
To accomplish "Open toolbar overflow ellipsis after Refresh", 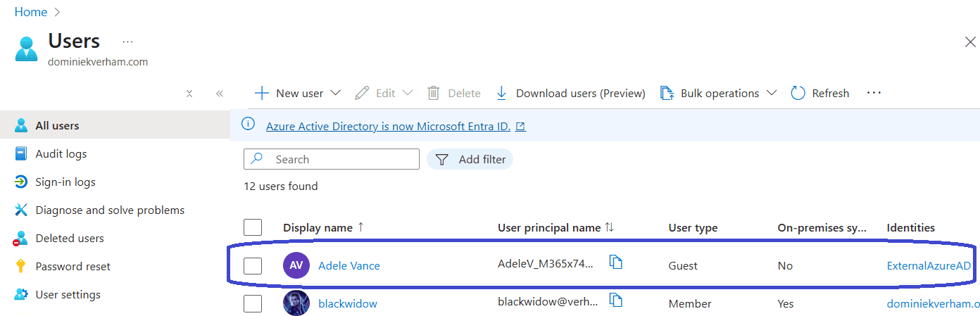I will pos(874,93).
